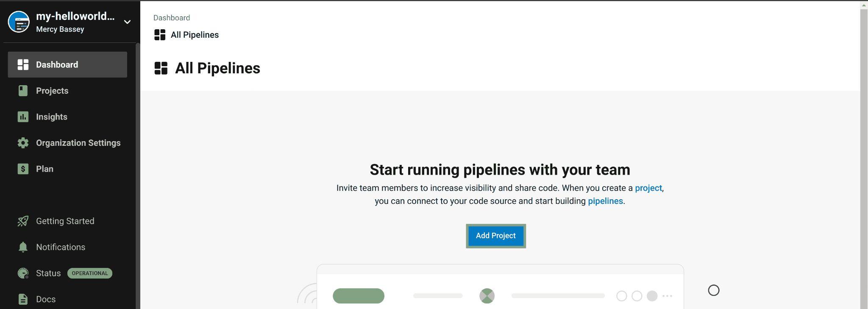Screen dimensions: 868x309
Task: Click the Getting Started rocket icon
Action: [23, 221]
